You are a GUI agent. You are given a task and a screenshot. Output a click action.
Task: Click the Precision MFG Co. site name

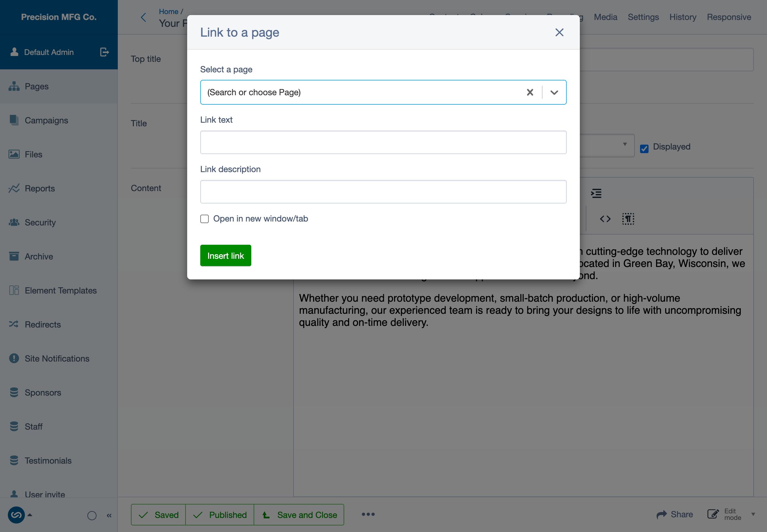(59, 17)
